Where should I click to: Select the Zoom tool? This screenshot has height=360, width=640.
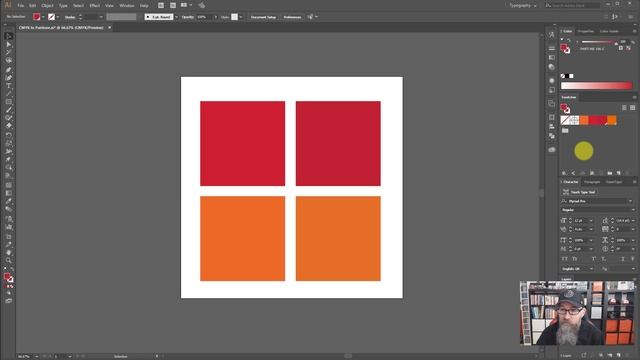[x=9, y=260]
